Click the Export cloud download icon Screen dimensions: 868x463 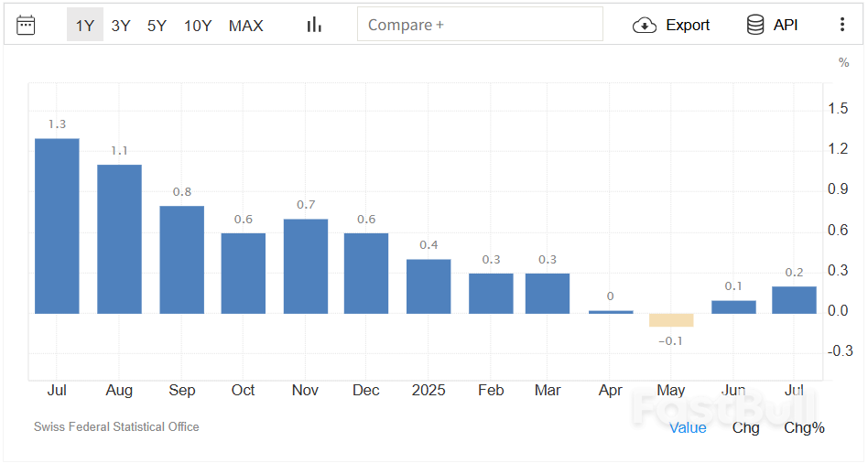pyautogui.click(x=645, y=25)
